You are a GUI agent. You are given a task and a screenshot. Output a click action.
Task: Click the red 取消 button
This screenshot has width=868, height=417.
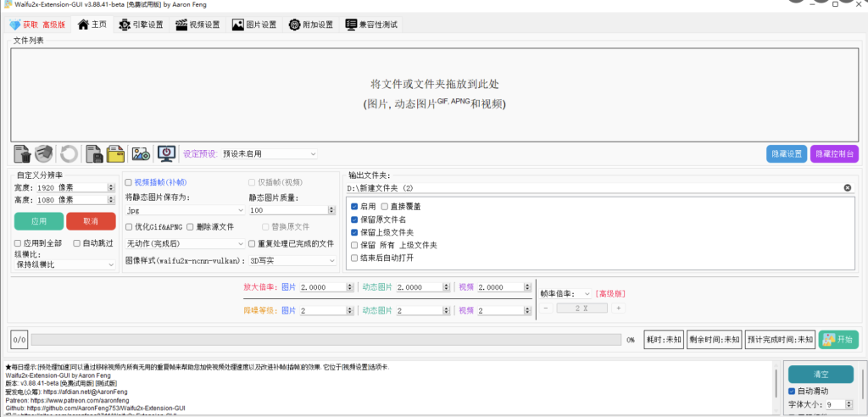[x=91, y=221]
